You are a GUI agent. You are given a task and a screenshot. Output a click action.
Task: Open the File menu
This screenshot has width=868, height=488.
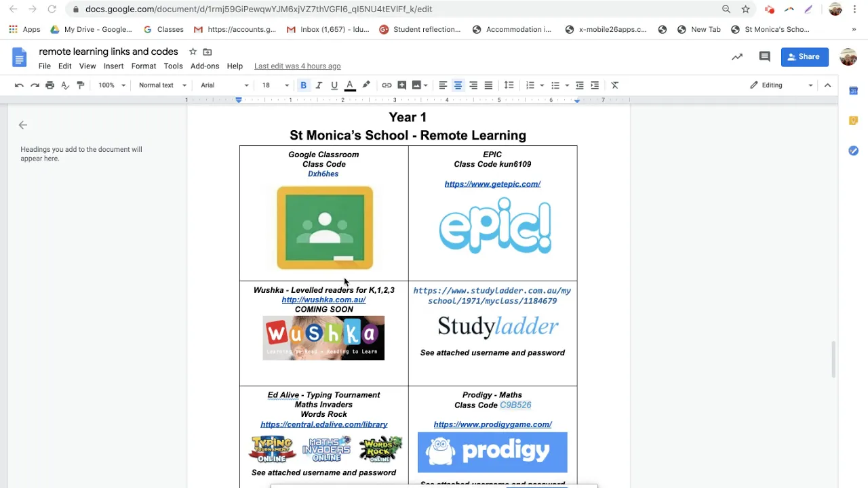pyautogui.click(x=45, y=66)
